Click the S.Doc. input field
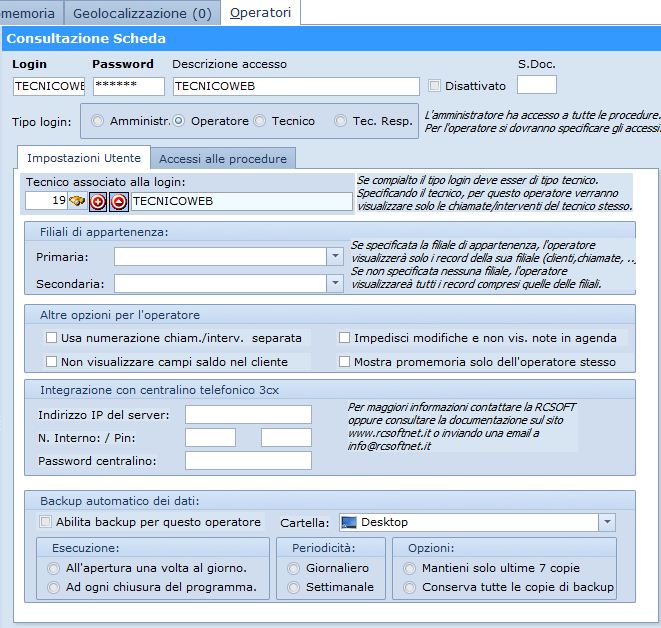Viewport: 661px width, 628px height. click(x=537, y=85)
